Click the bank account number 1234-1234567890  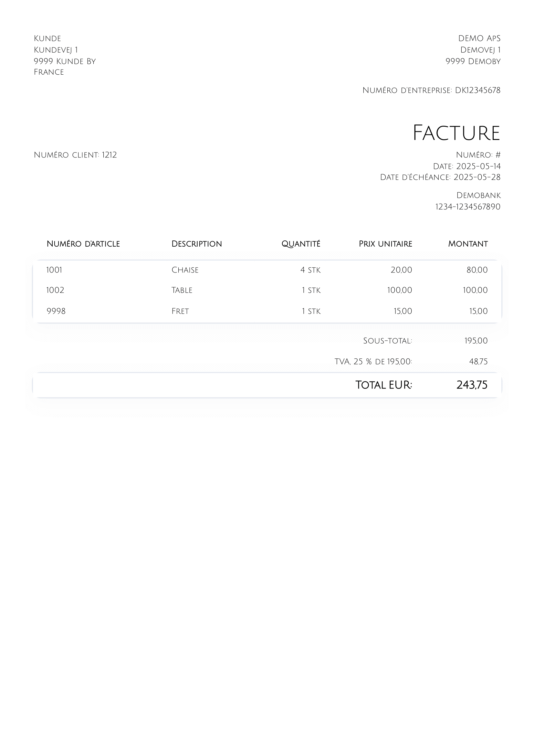point(467,207)
